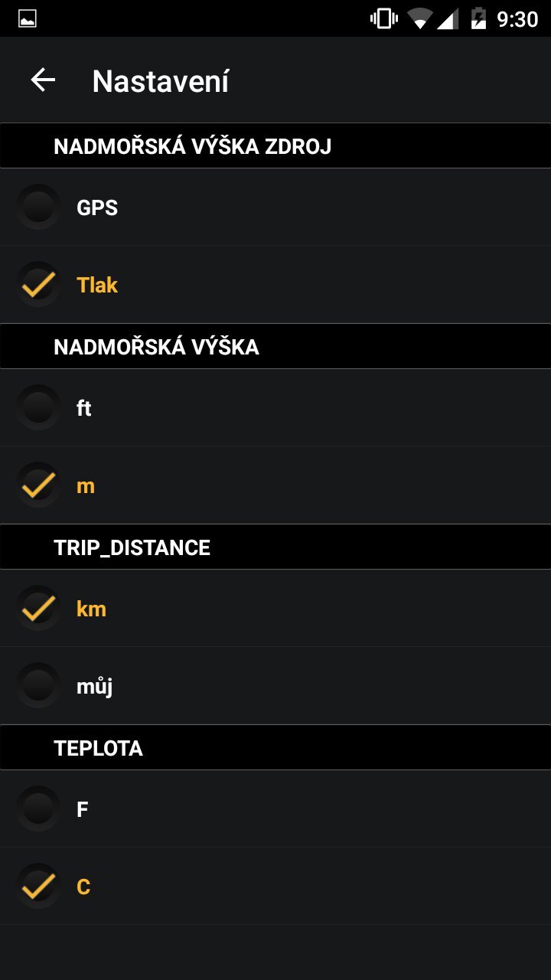
Task: Tap the Nadmořská výška units header
Action: pos(156,347)
